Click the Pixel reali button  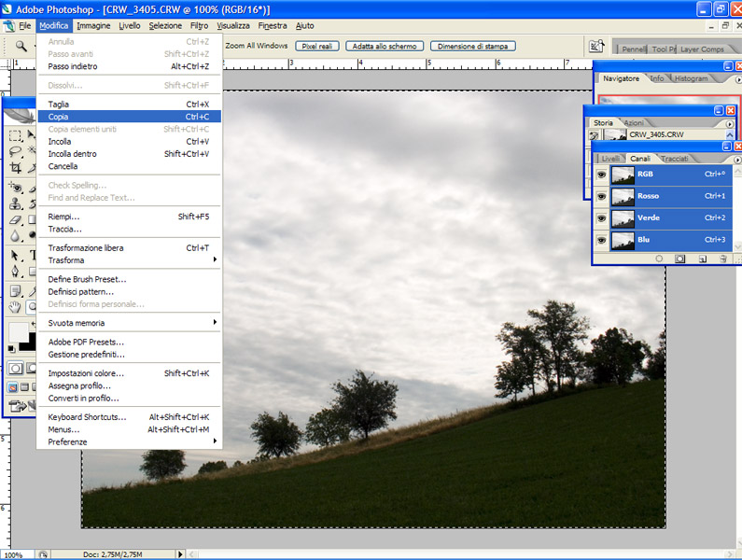click(317, 46)
